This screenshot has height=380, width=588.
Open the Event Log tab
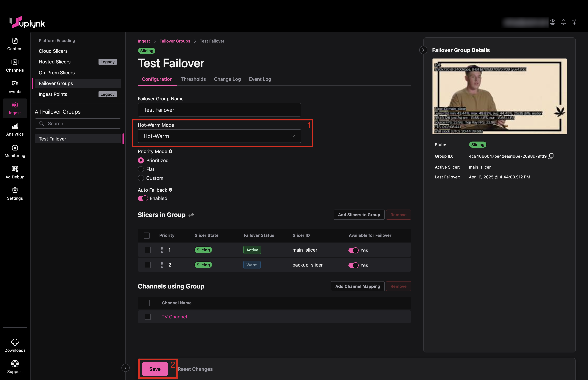260,79
